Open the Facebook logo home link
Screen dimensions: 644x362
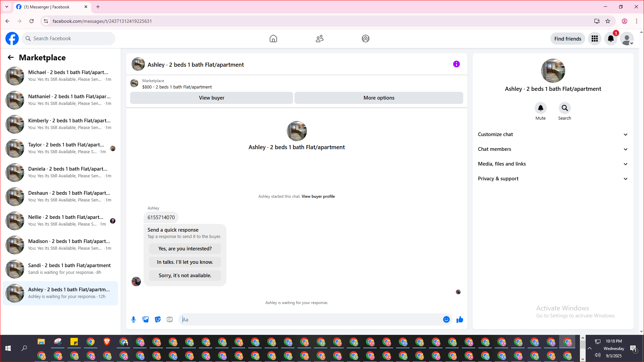(12, 39)
